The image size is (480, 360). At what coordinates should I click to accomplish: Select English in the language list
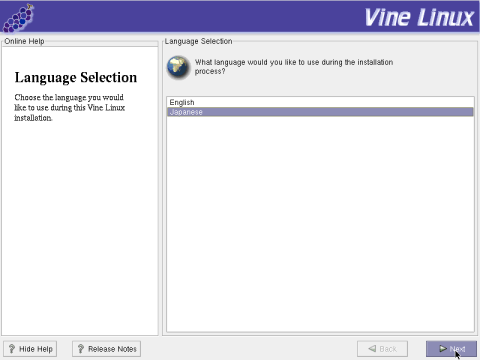point(320,102)
